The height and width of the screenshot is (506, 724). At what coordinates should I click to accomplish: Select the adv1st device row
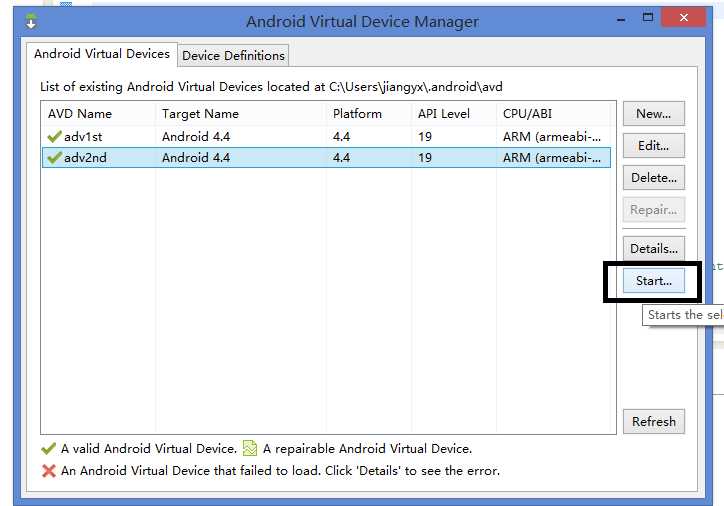(326, 137)
